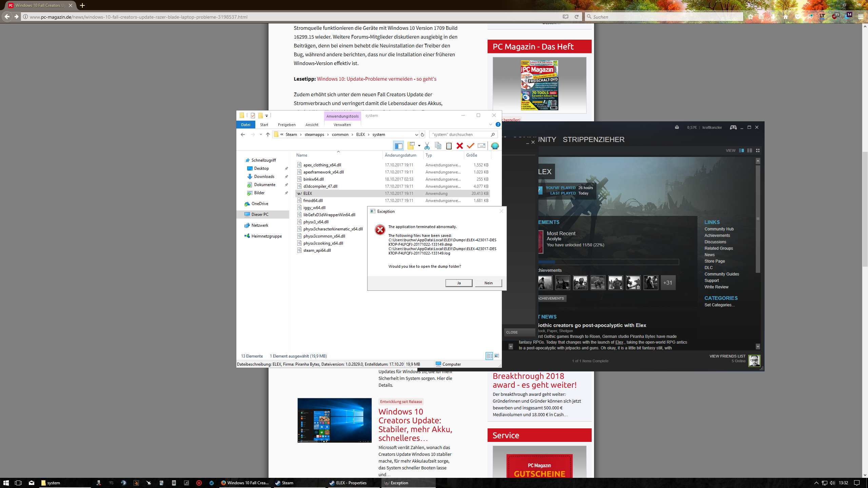This screenshot has width=868, height=488.
Task: Toggle the Explorer navigation pane button
Action: [x=398, y=146]
